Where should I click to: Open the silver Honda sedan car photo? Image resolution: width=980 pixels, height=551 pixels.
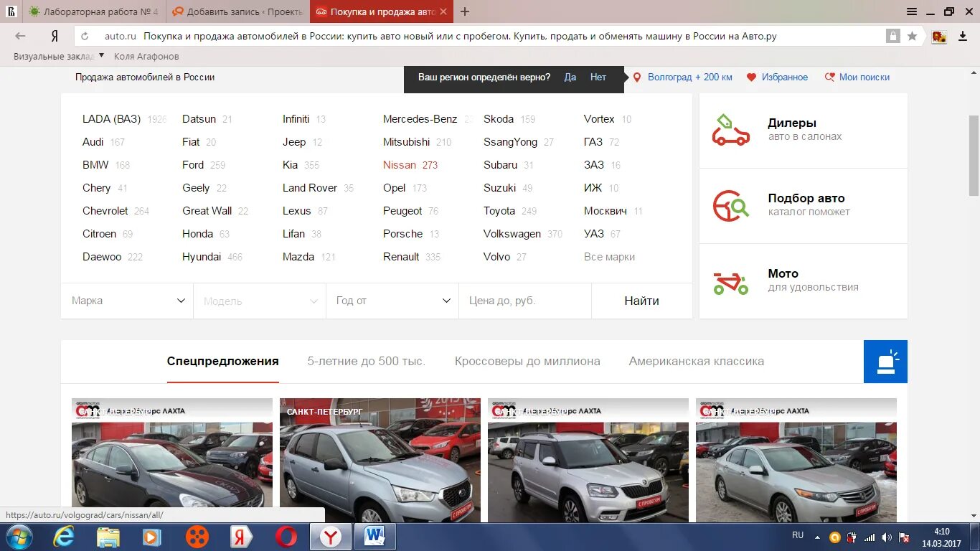[x=796, y=461]
